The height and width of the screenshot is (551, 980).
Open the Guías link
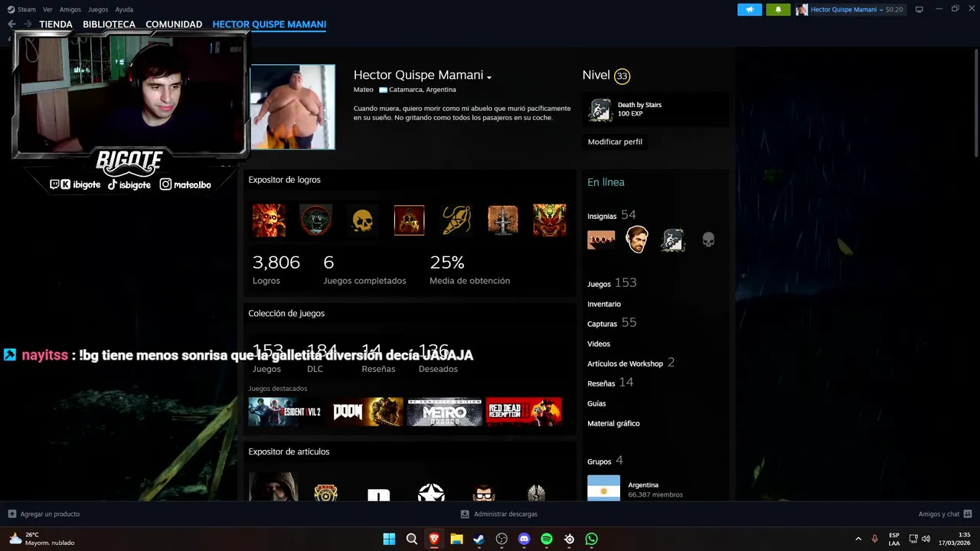point(596,403)
